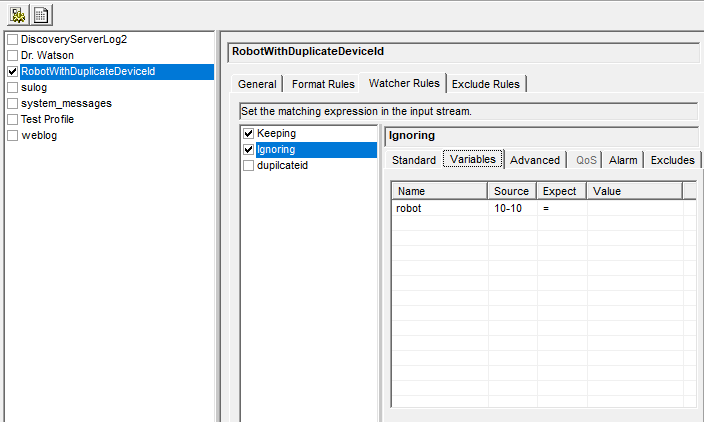Image resolution: width=704 pixels, height=422 pixels.
Task: Switch to the General tab
Action: [x=257, y=84]
